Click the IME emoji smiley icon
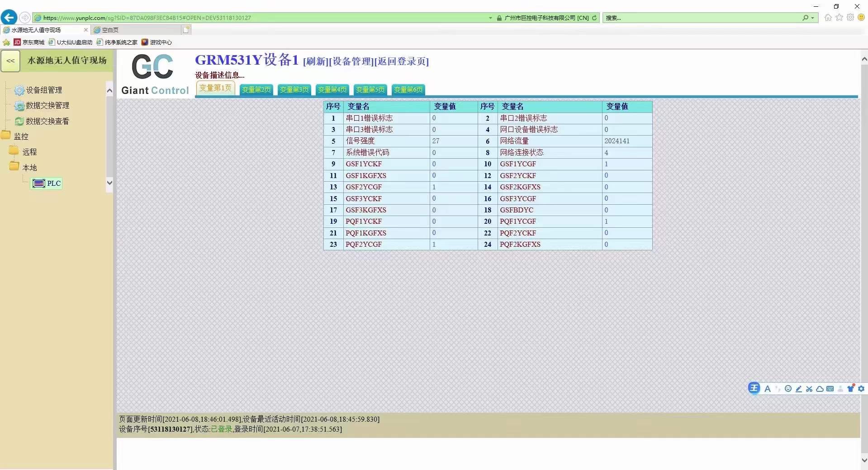 788,389
